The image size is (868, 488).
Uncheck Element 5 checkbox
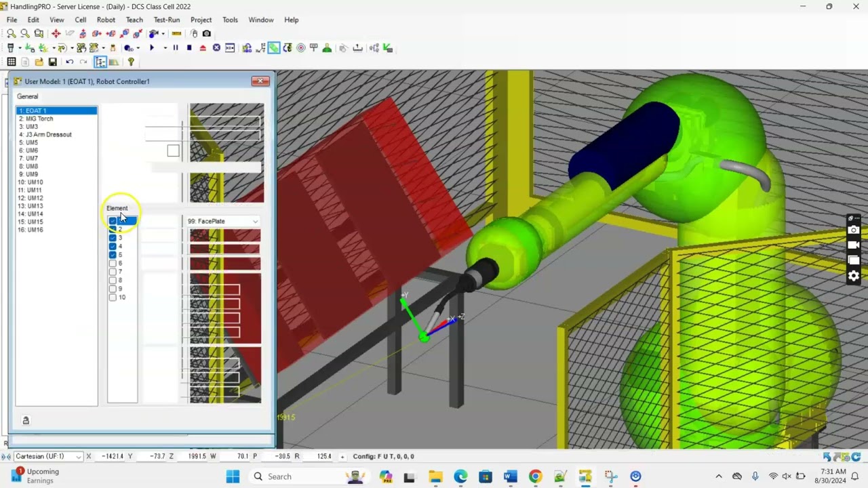113,255
